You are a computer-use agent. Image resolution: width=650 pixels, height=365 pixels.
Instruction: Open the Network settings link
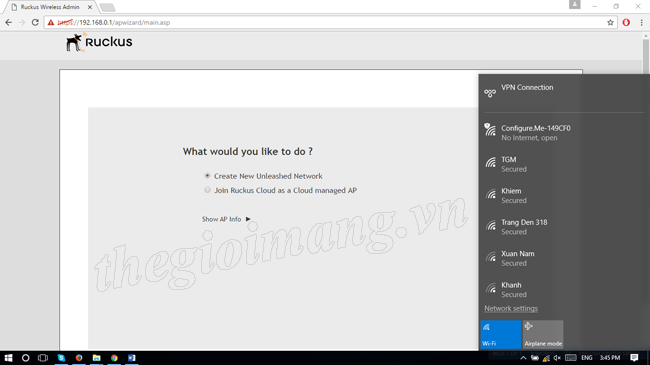(x=511, y=309)
